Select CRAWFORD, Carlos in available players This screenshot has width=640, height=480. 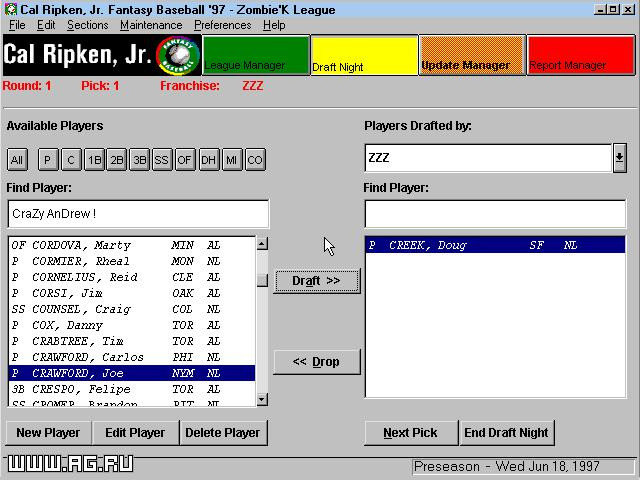(x=132, y=357)
